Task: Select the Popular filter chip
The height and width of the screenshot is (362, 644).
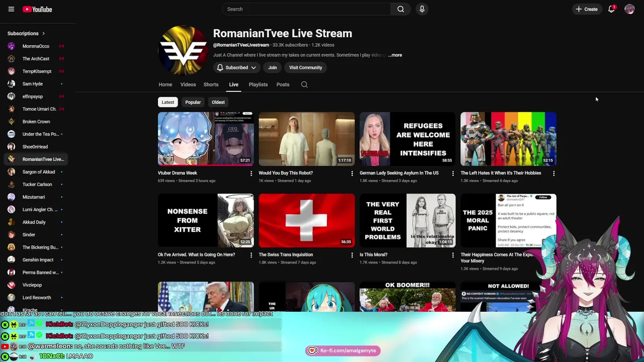Action: pyautogui.click(x=193, y=102)
